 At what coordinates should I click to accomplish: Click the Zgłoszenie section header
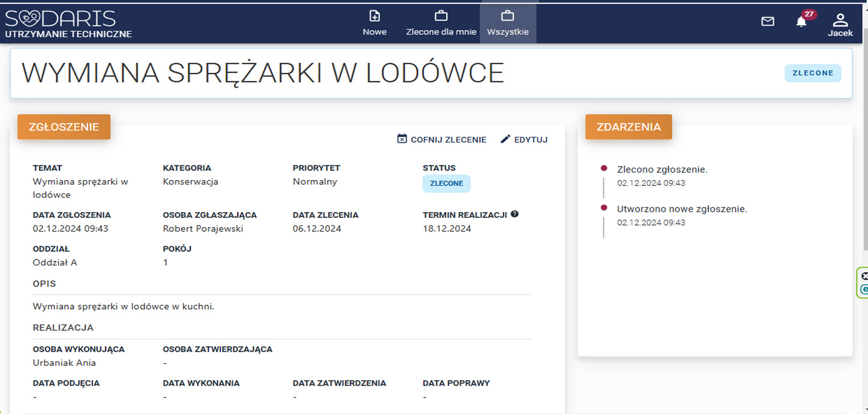(64, 127)
